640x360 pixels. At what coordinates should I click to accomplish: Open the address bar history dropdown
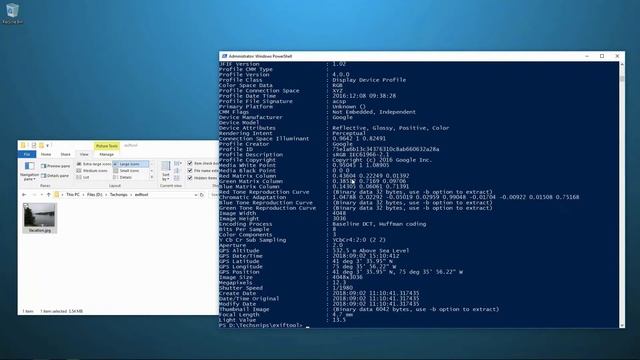pos(196,195)
